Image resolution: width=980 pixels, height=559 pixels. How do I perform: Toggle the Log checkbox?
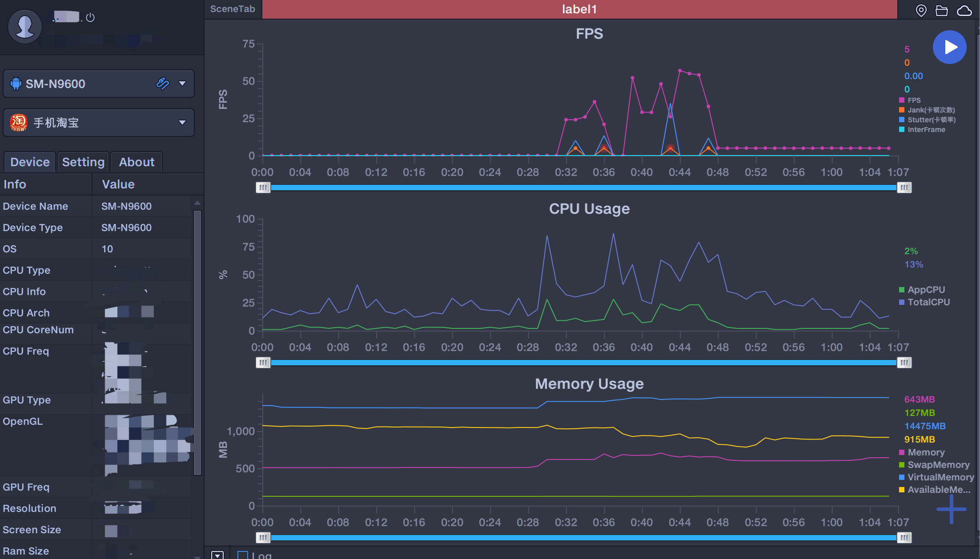(243, 555)
